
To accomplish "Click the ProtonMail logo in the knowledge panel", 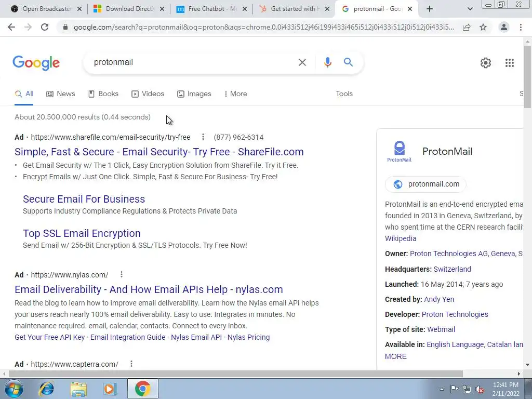I will [x=400, y=151].
